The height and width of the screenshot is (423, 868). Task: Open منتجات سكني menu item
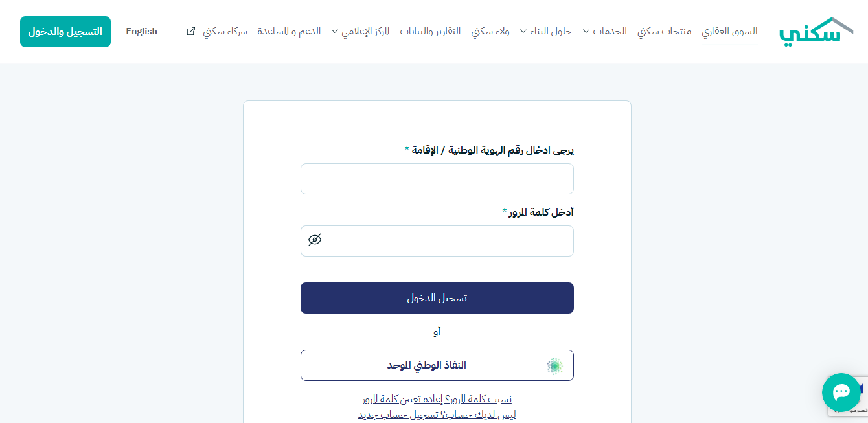[664, 31]
